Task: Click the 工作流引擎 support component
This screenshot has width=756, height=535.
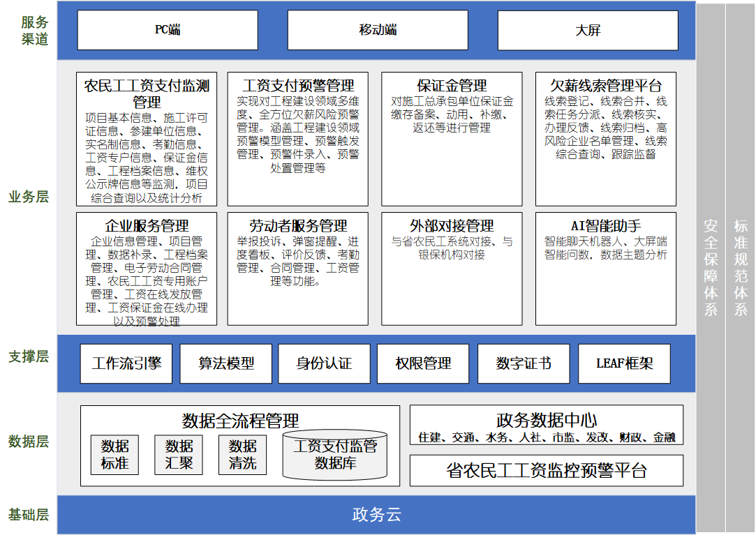Action: 126,363
